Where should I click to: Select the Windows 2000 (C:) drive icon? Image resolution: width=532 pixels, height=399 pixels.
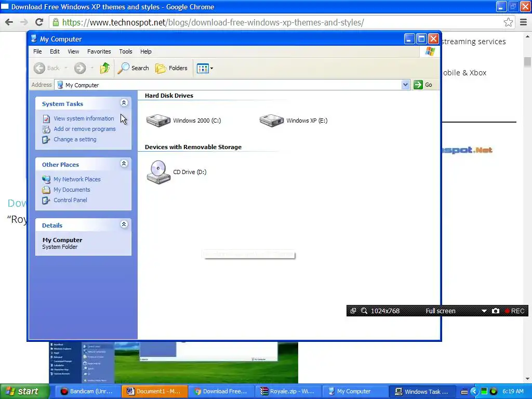158,121
